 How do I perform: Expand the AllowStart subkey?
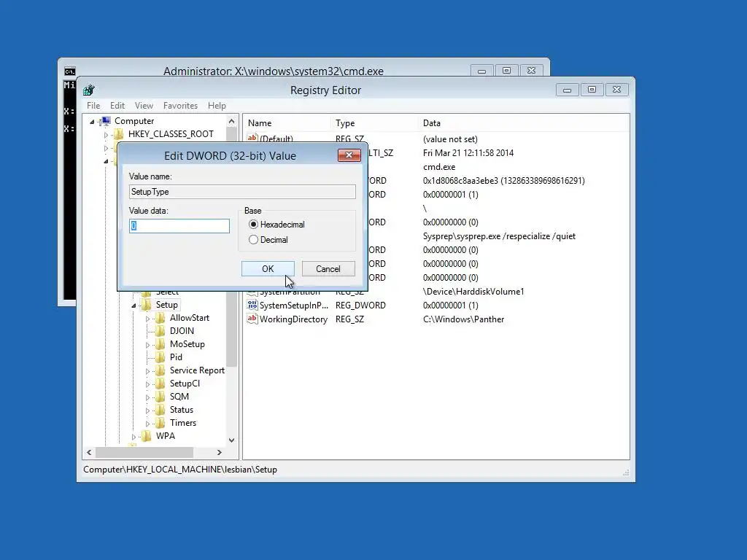147,319
